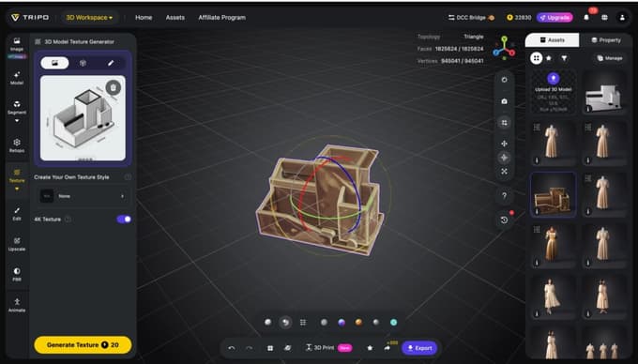Click the Upgrade button
This screenshot has width=638, height=364.
(554, 18)
